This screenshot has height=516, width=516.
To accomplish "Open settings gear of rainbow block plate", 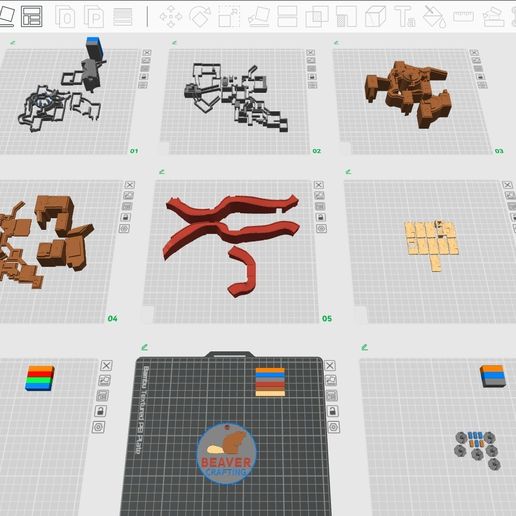I will (x=99, y=427).
